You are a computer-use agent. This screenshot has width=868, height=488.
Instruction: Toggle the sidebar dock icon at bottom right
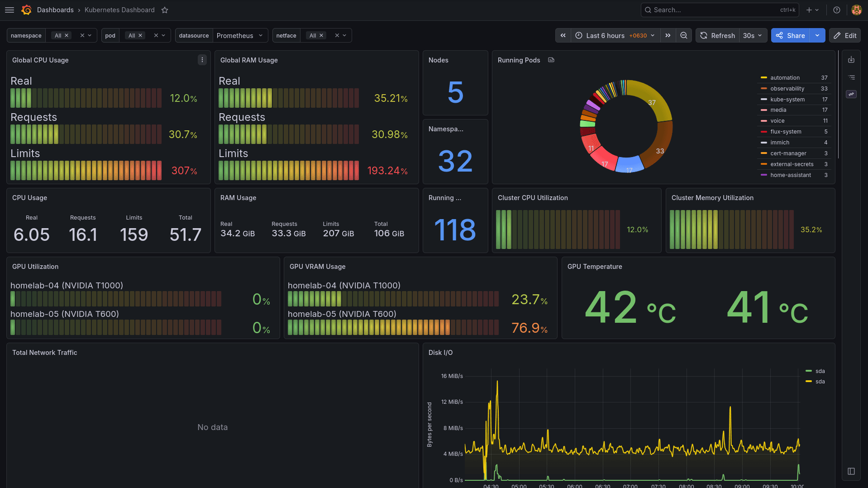(x=851, y=471)
